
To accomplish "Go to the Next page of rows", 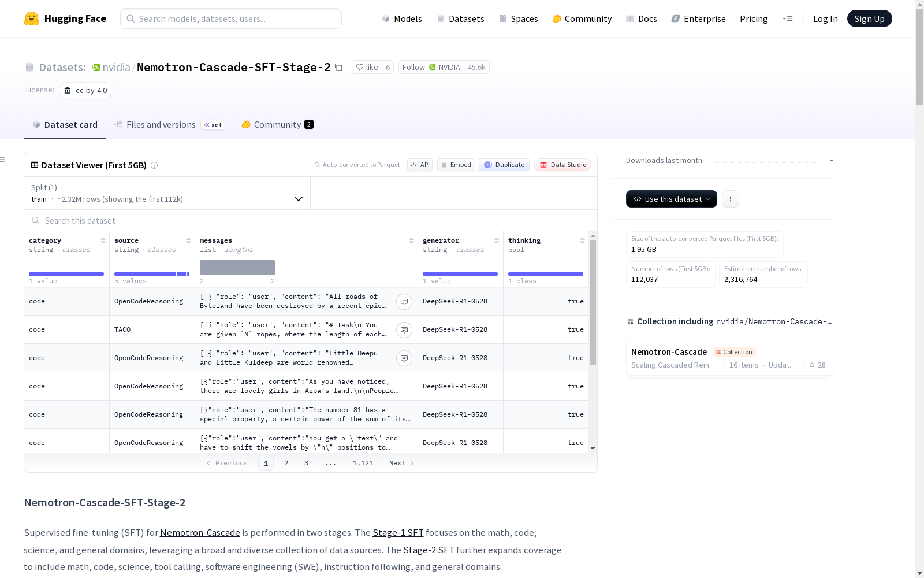I will (x=402, y=463).
